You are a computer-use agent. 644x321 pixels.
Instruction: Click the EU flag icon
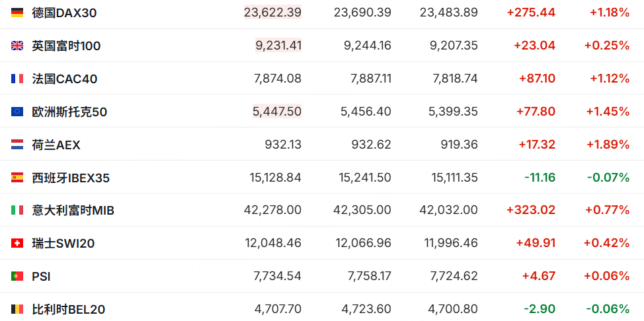[17, 111]
